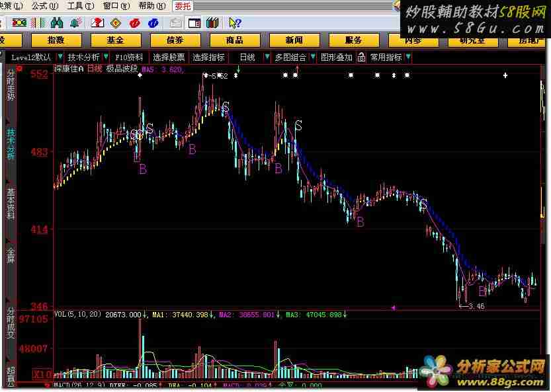
Task: Select the 债券 category button
Action: pos(175,40)
